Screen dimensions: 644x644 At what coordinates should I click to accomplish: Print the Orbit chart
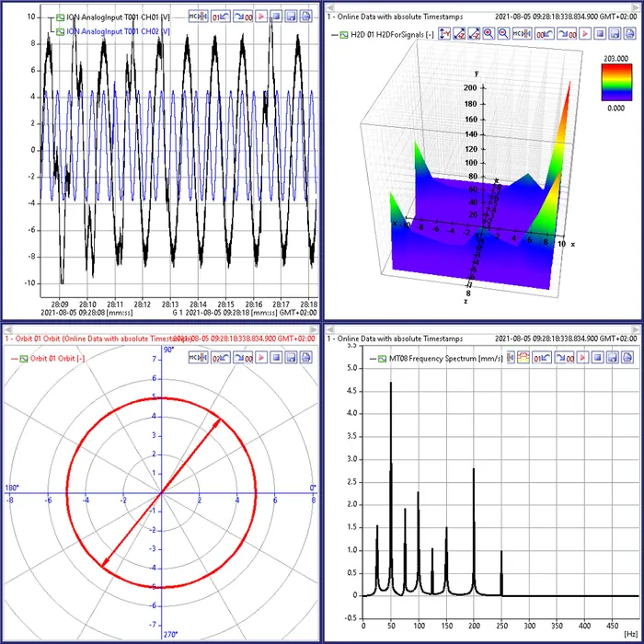tap(306, 358)
